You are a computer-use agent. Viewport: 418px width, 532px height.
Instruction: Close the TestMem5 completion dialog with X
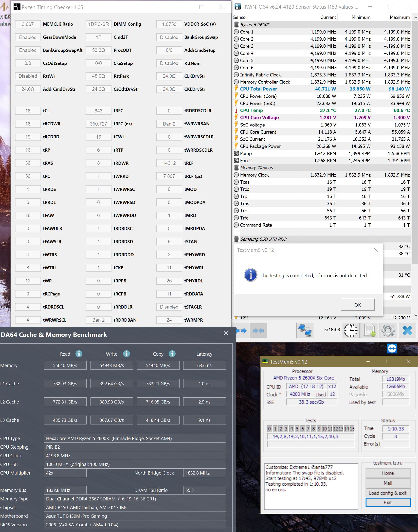376,250
